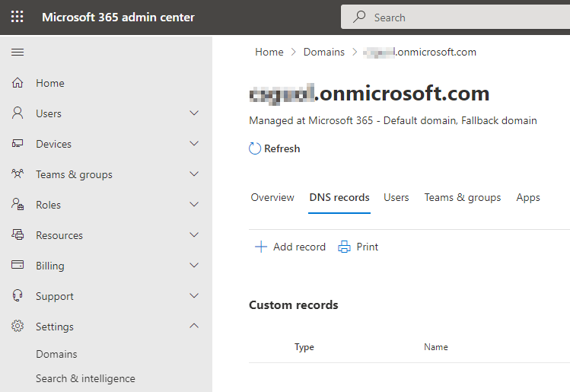The image size is (570, 392).
Task: Open the app launcher waffle icon
Action: (x=17, y=17)
